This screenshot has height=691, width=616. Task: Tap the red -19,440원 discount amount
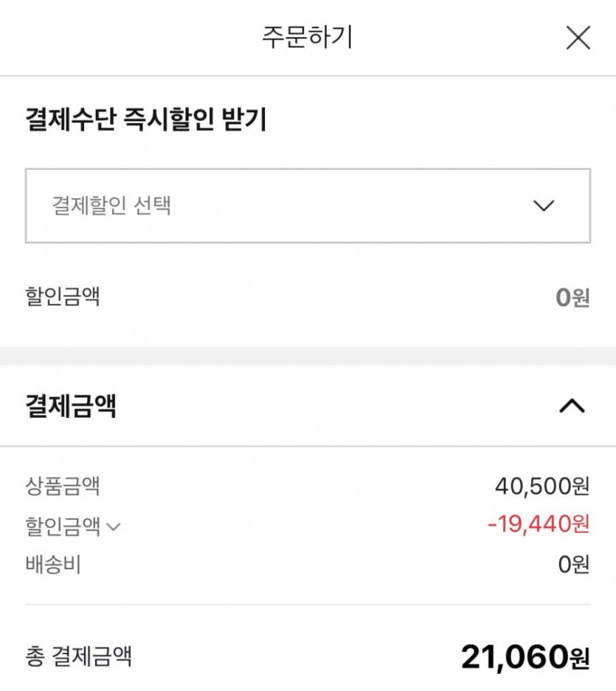[539, 524]
